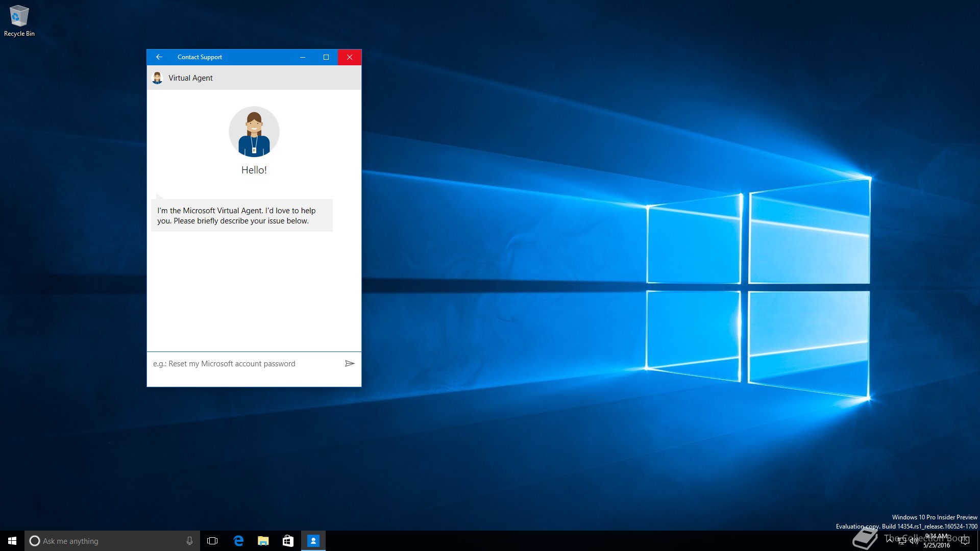This screenshot has width=980, height=551.
Task: Launch Microsoft Edge from the taskbar
Action: pos(238,541)
